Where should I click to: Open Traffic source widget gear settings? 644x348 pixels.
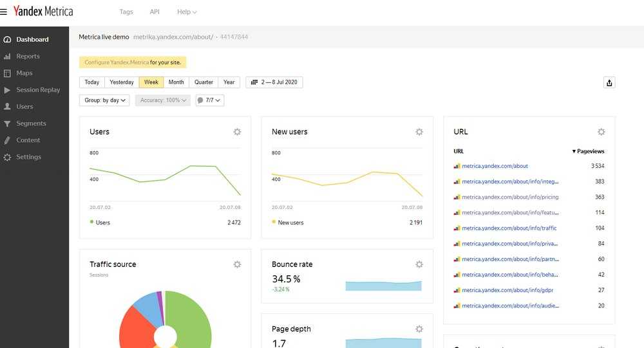(x=237, y=264)
